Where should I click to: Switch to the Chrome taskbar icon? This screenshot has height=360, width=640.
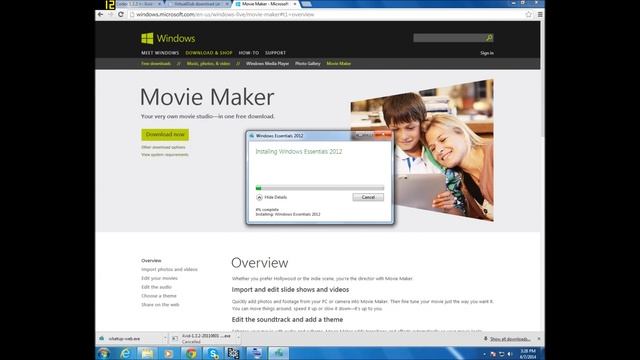click(191, 353)
